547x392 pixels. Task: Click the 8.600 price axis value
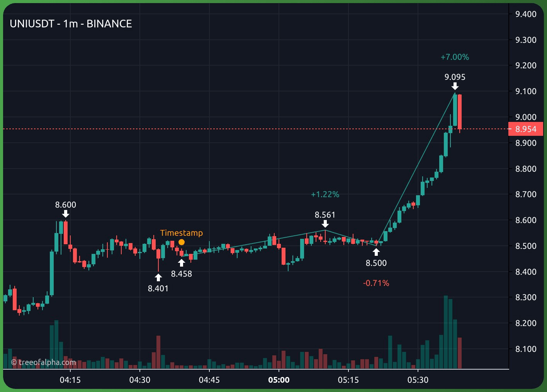pyautogui.click(x=526, y=220)
